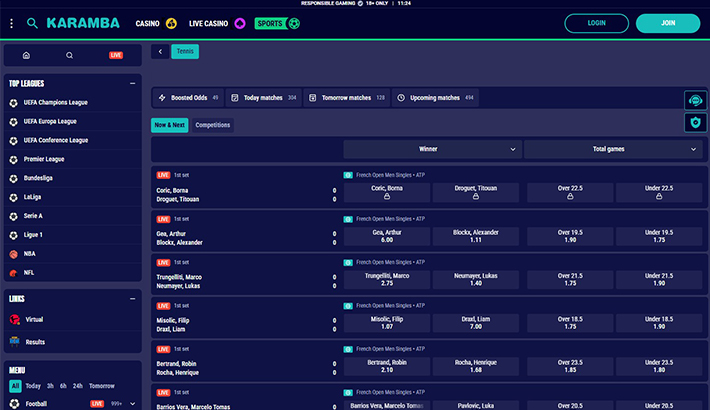The image size is (710, 410).
Task: Show live events via sidebar LIVE badge
Action: 116,55
